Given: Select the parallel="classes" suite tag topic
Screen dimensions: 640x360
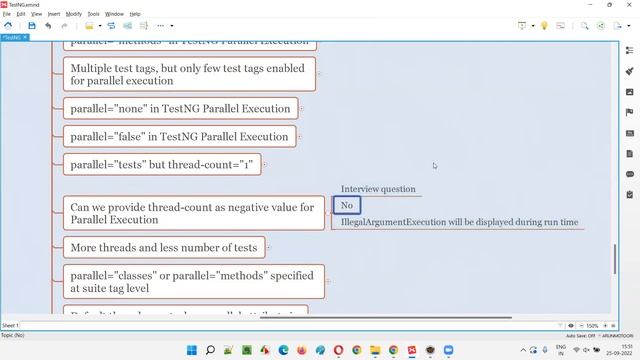Looking at the screenshot, I should coord(194,282).
